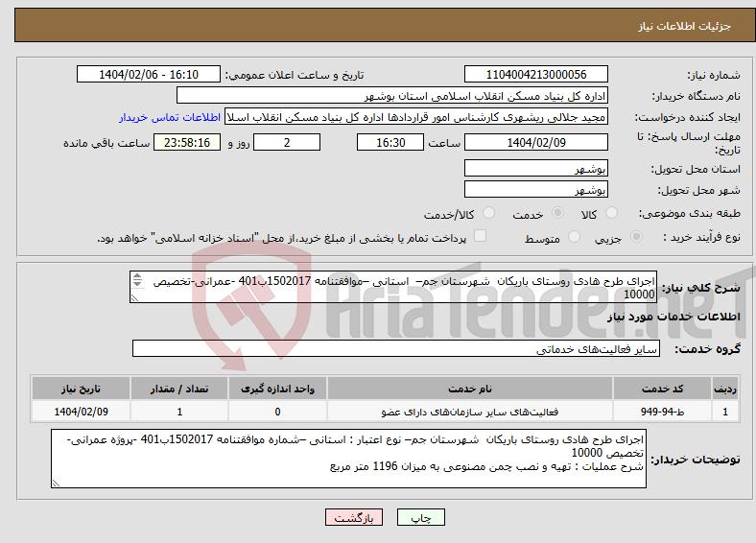The image size is (756, 543).
Task: Click the ردیف column header
Action: pyautogui.click(x=725, y=389)
